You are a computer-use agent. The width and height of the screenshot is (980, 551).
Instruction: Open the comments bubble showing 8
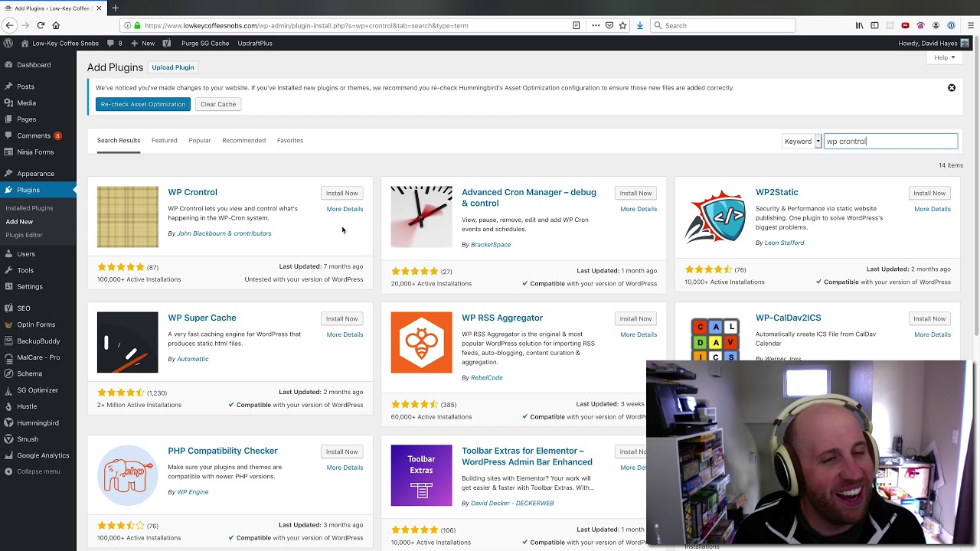115,43
